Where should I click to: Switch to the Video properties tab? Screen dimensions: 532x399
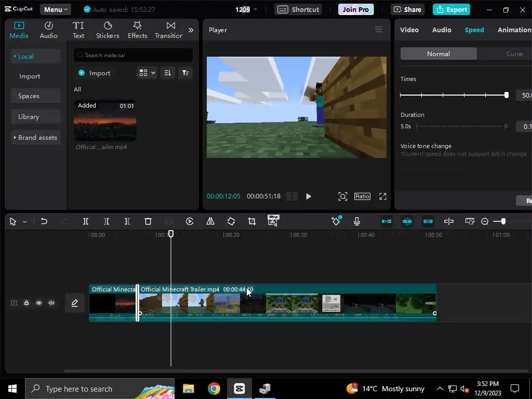409,30
